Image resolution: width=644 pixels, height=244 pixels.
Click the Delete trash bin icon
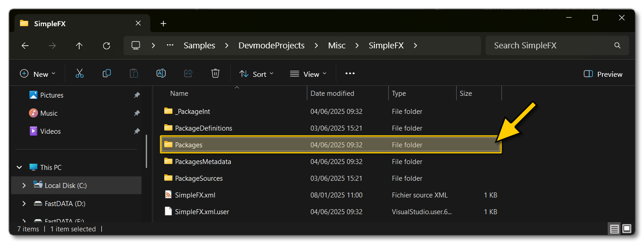coord(215,74)
